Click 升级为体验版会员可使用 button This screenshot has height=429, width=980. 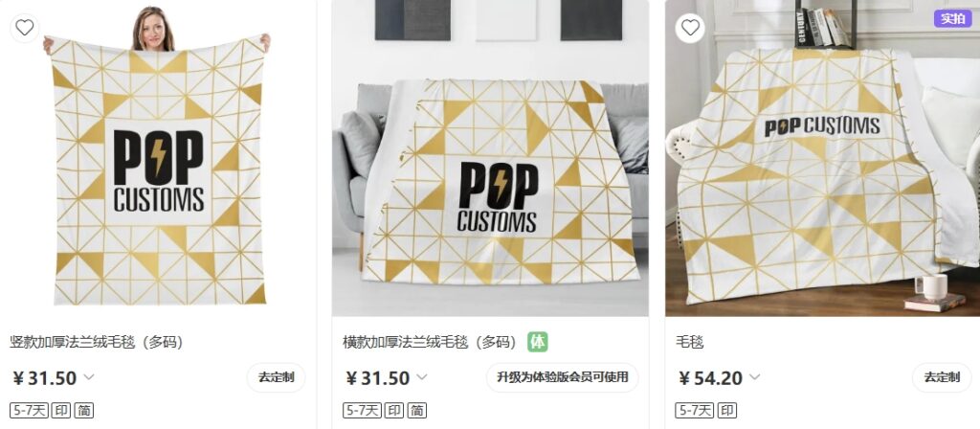[x=563, y=377]
